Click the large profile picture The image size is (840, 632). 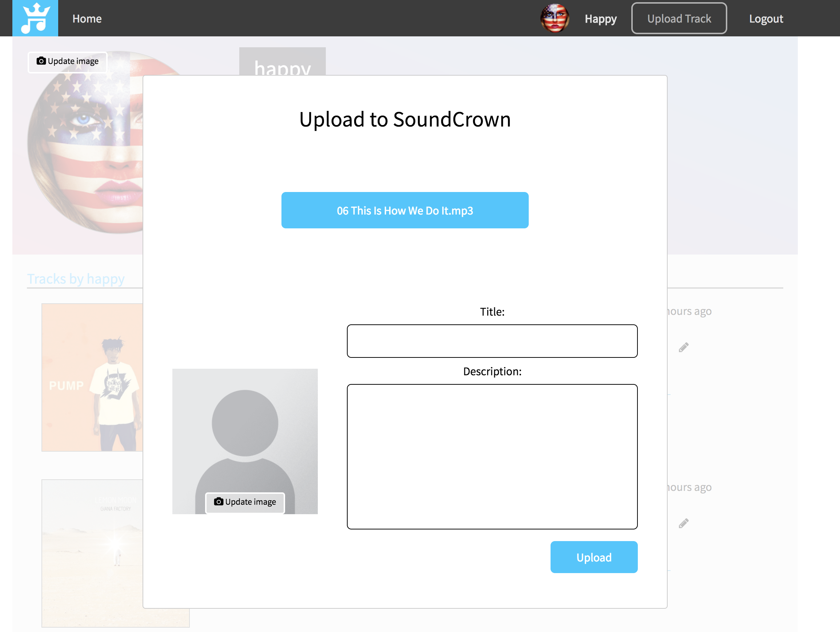click(85, 143)
